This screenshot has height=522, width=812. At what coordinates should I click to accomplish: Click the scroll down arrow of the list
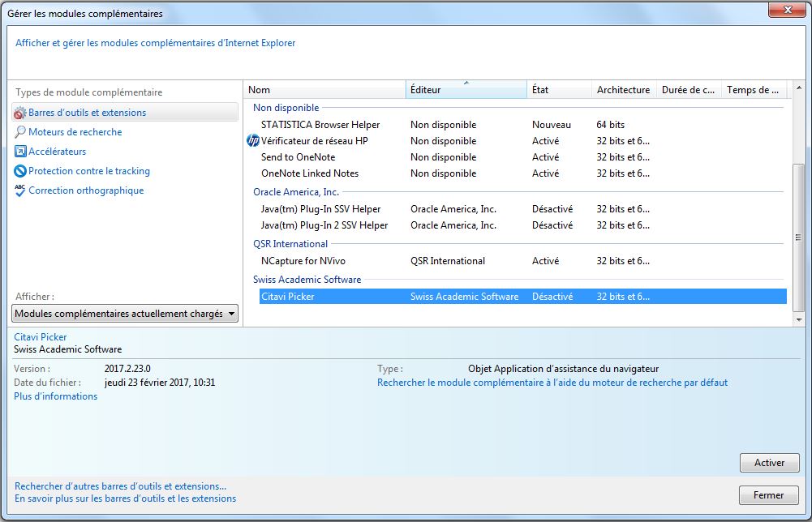[798, 319]
